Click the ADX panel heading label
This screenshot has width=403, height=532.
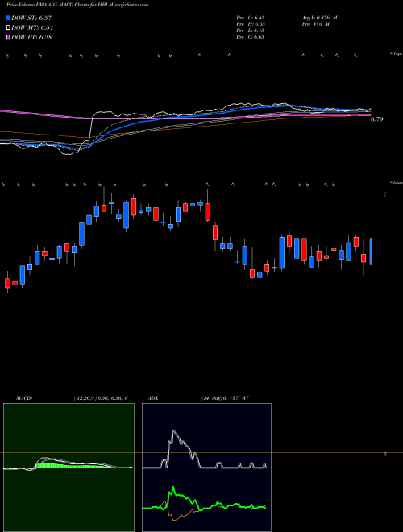click(154, 398)
